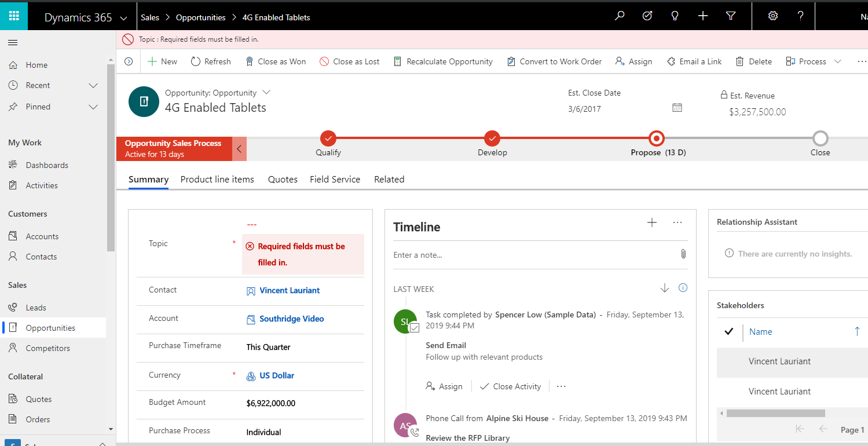The image size is (868, 446).
Task: Click the go-back circle arrow icon
Action: (x=129, y=61)
